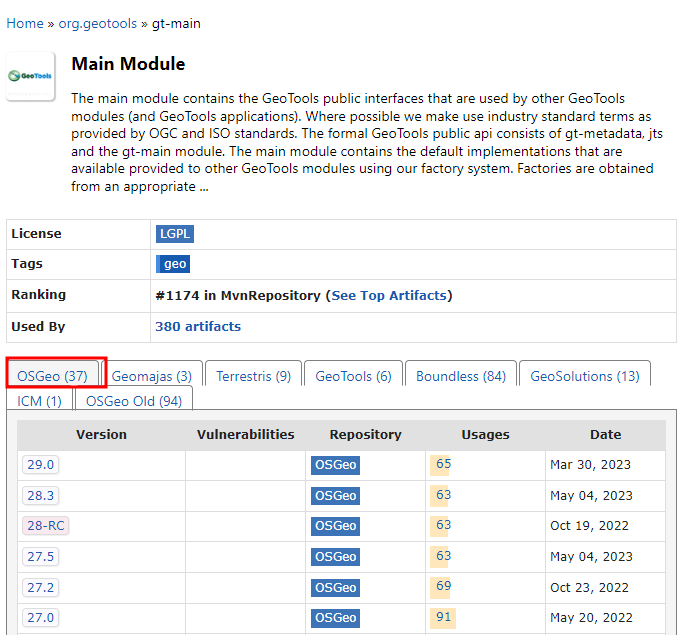The image size is (684, 635).
Task: Select the Boundless (84) tab
Action: (461, 376)
